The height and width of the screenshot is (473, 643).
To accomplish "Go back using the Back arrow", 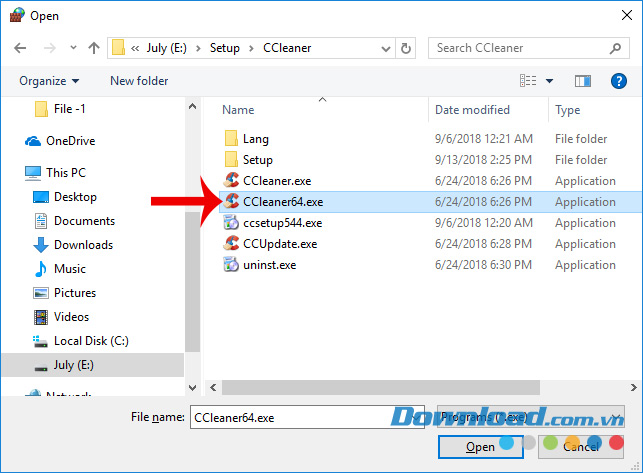I will (x=20, y=48).
